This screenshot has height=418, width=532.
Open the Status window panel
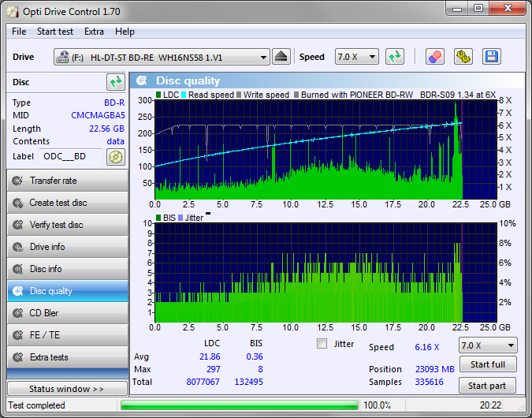click(x=67, y=389)
